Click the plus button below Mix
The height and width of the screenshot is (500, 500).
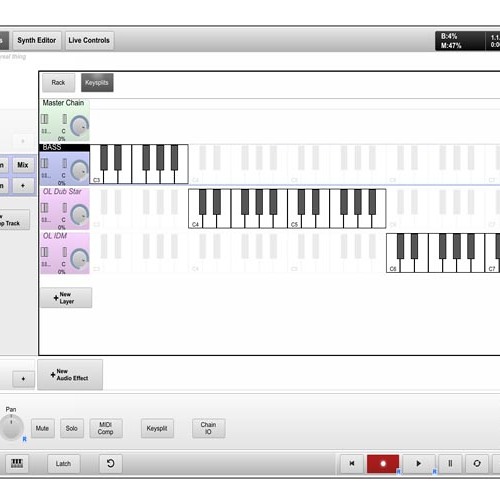pos(23,186)
